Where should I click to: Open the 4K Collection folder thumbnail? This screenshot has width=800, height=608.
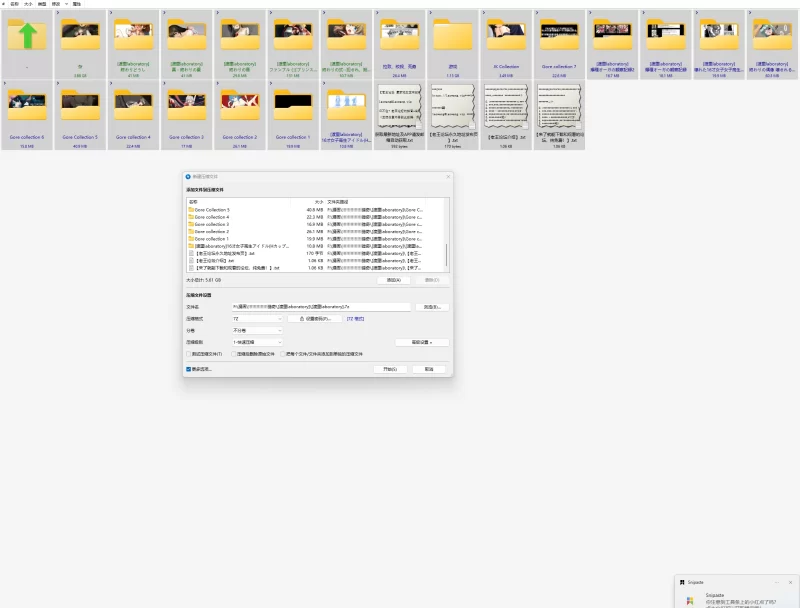click(506, 36)
